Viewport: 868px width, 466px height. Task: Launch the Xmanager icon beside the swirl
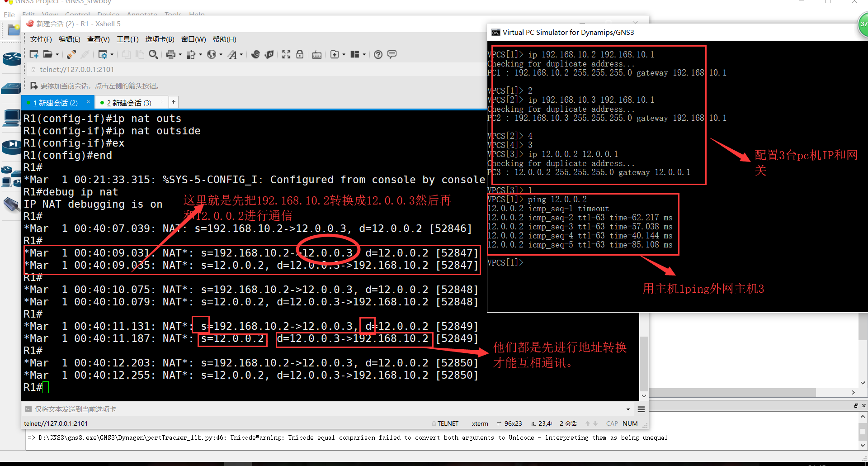click(269, 54)
